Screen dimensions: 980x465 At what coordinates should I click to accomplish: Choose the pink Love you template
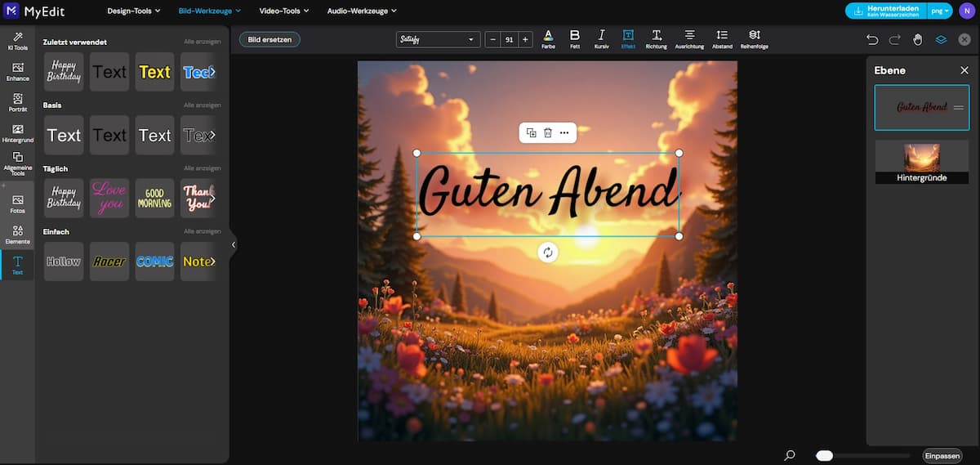point(109,198)
